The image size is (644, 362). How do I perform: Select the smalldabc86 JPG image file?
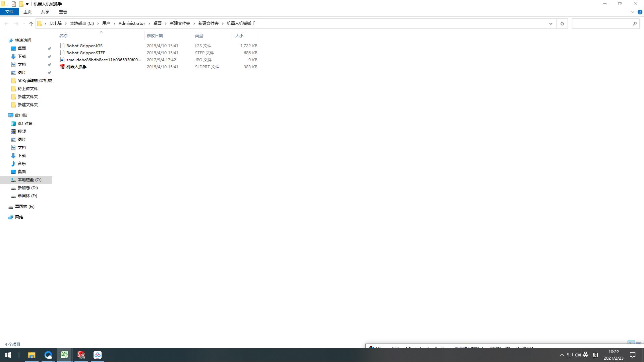pos(103,60)
